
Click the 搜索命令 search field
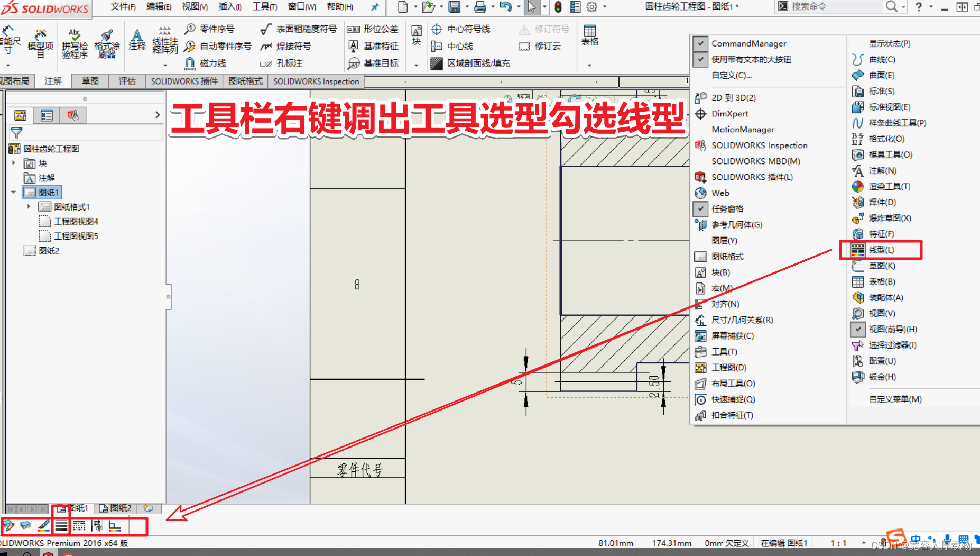[x=835, y=7]
